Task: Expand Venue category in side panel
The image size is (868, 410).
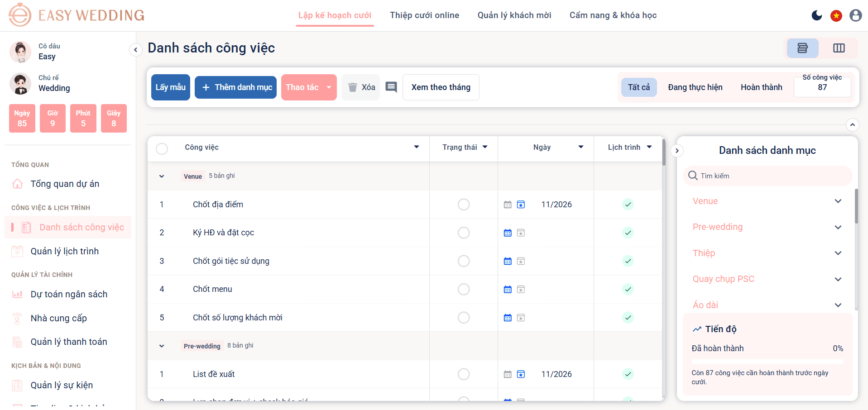Action: [838, 201]
